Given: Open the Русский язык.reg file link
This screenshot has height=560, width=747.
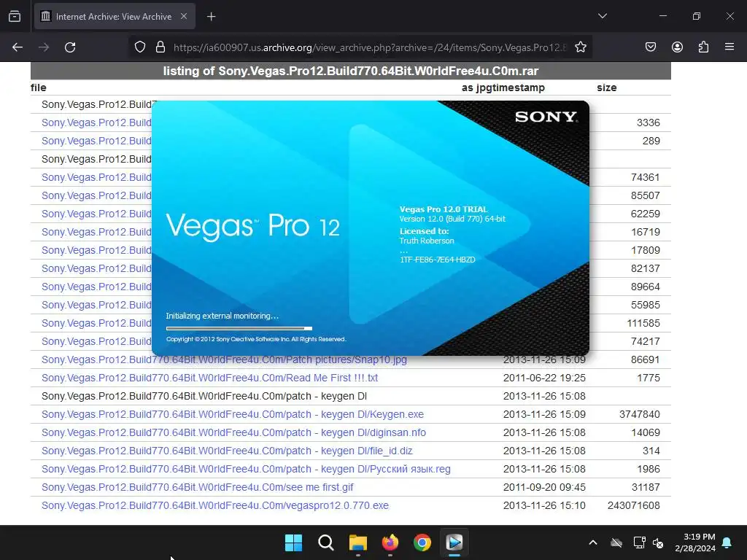Looking at the screenshot, I should (246, 469).
